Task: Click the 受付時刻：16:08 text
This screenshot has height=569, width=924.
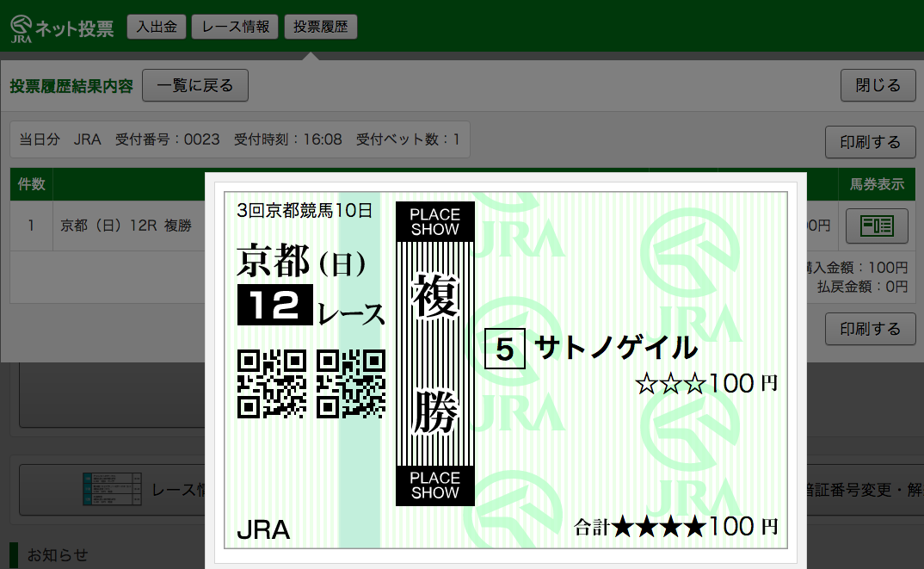Action: [288, 139]
